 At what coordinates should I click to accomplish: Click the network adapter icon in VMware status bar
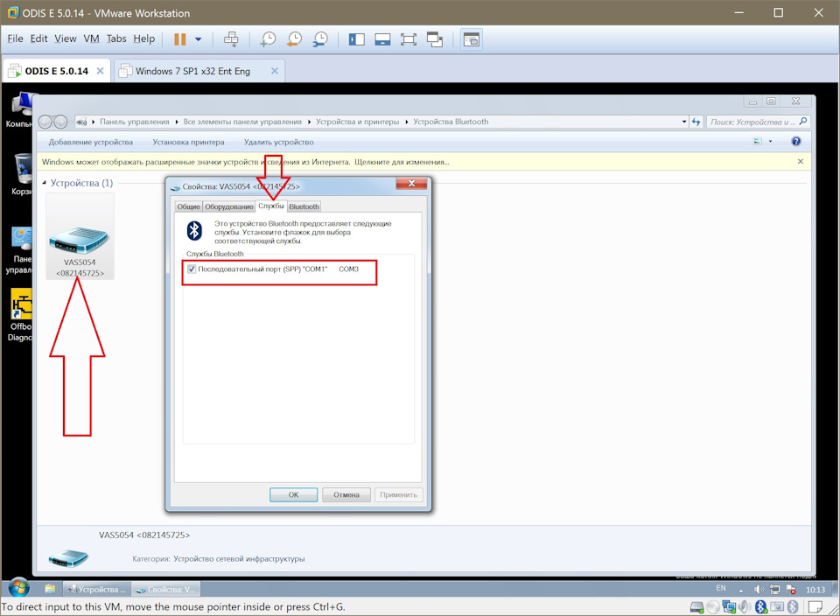click(729, 607)
